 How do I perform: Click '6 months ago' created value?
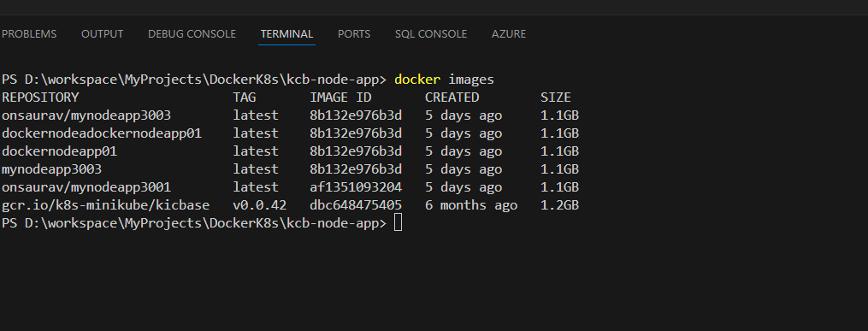click(471, 205)
